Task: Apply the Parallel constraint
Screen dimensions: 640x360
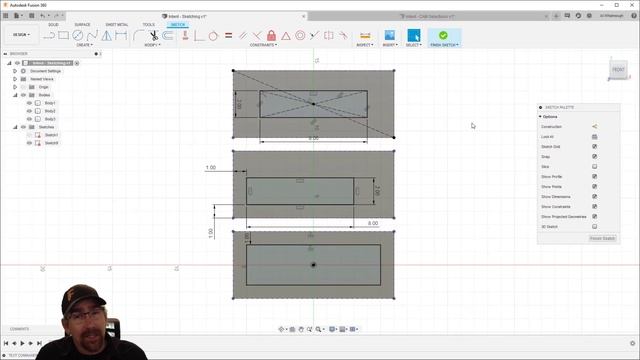Action: [x=242, y=36]
